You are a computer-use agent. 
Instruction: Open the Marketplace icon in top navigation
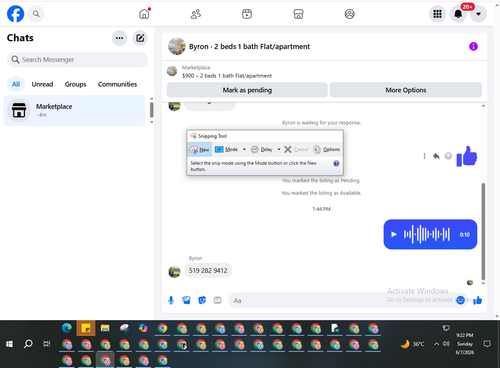click(298, 14)
